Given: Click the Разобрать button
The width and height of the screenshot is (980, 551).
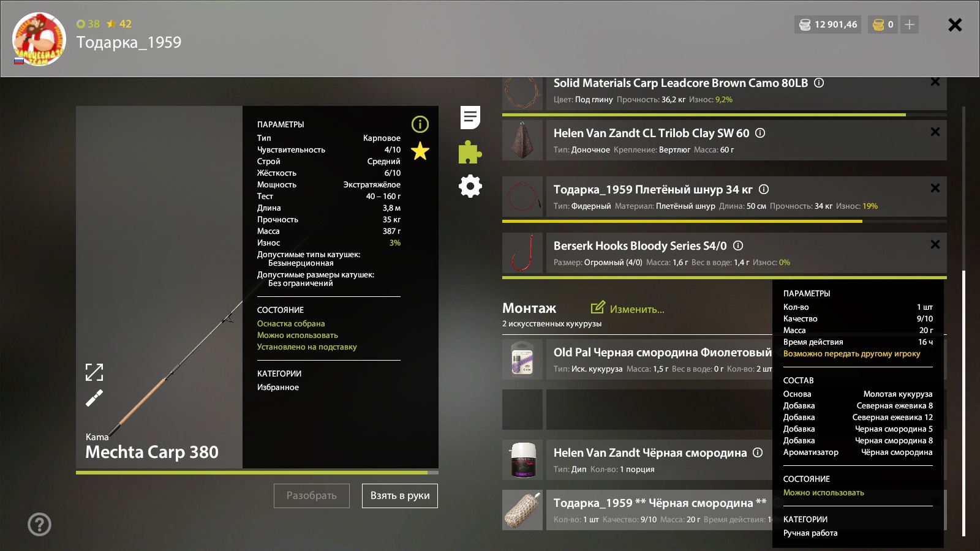Looking at the screenshot, I should [312, 496].
